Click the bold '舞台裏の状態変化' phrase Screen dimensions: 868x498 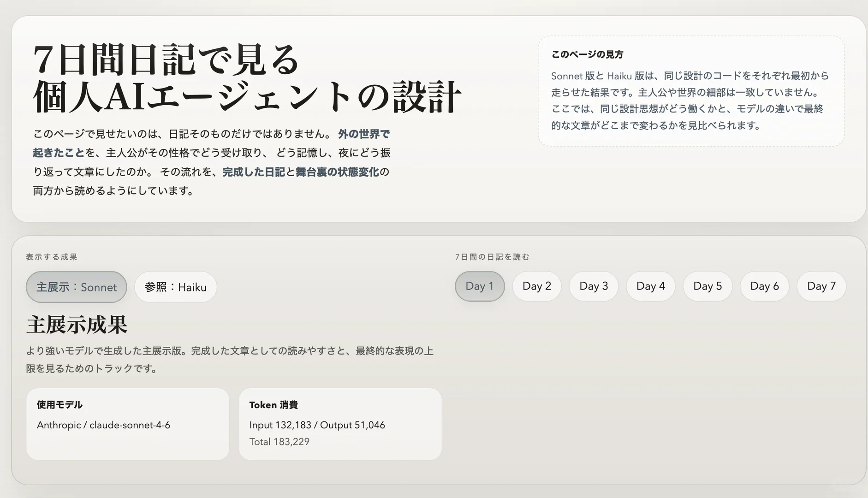pyautogui.click(x=337, y=172)
